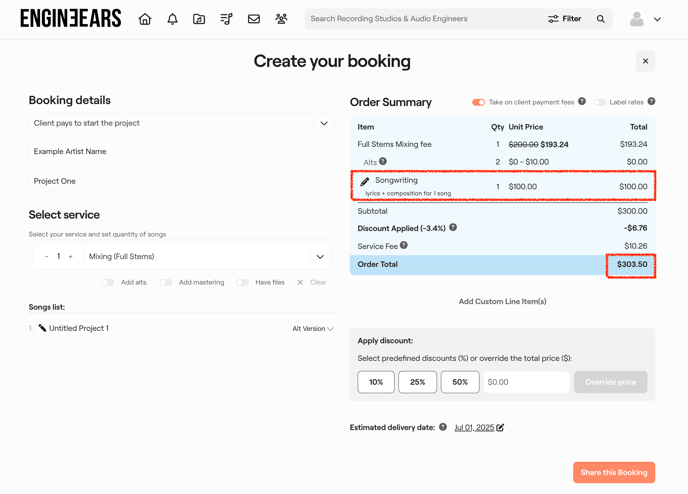Go to the Home icon in navbar
This screenshot has height=494, width=688.
[145, 19]
